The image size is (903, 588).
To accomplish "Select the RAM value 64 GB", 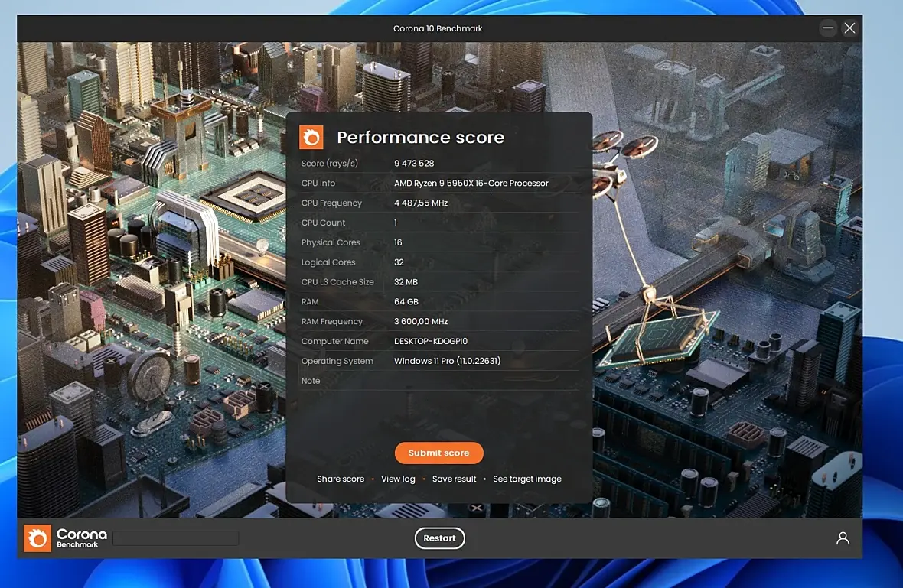I will click(406, 301).
